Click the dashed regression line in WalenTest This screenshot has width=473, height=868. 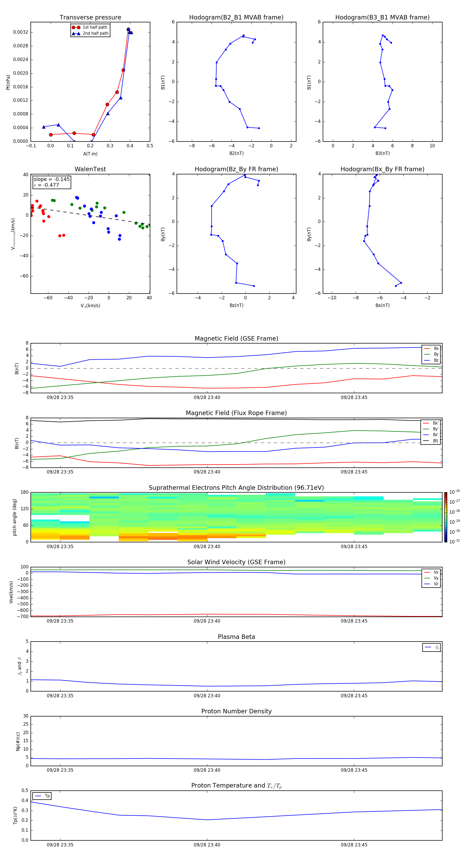coord(90,216)
